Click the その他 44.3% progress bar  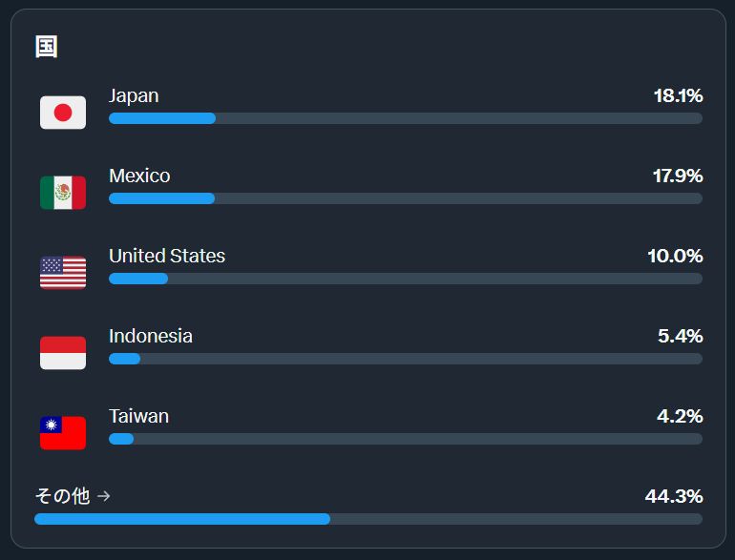tap(368, 519)
